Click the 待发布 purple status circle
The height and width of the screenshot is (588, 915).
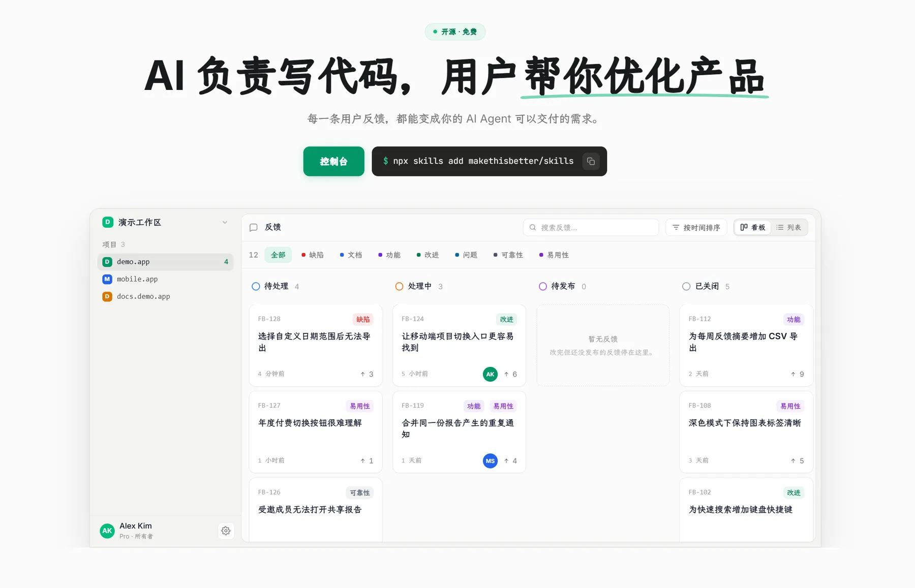click(543, 286)
